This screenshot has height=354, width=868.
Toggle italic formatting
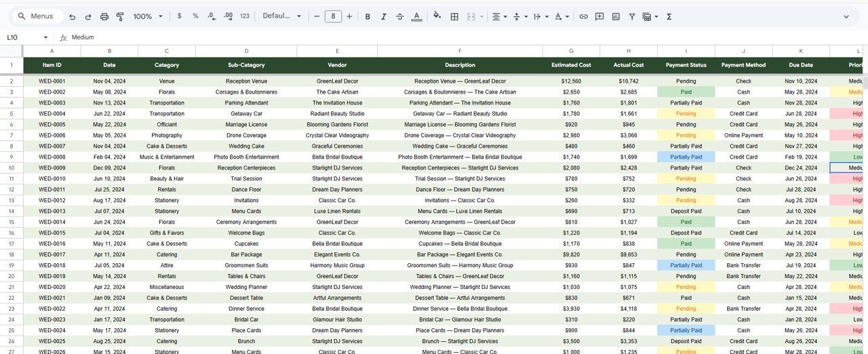click(383, 16)
